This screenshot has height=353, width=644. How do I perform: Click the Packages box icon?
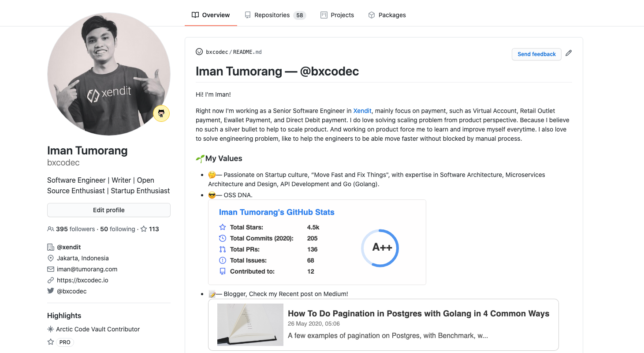point(372,15)
